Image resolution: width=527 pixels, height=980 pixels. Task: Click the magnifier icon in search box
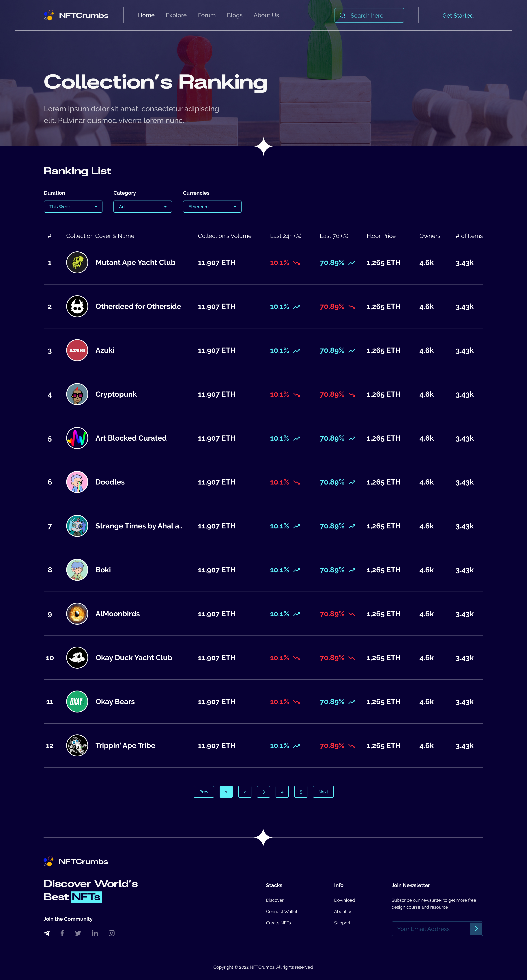pyautogui.click(x=342, y=16)
